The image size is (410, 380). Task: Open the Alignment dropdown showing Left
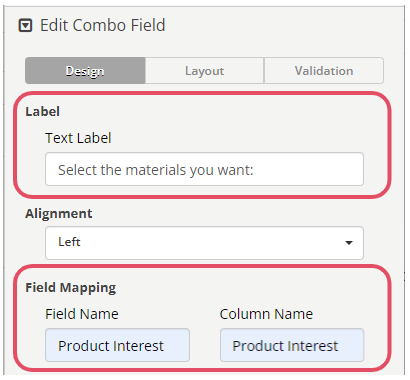coord(204,243)
